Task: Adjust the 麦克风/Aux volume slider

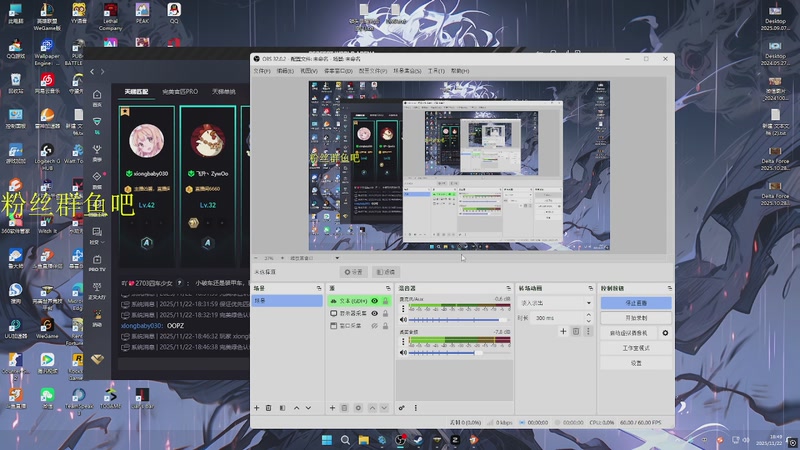Action: pyautogui.click(x=459, y=320)
